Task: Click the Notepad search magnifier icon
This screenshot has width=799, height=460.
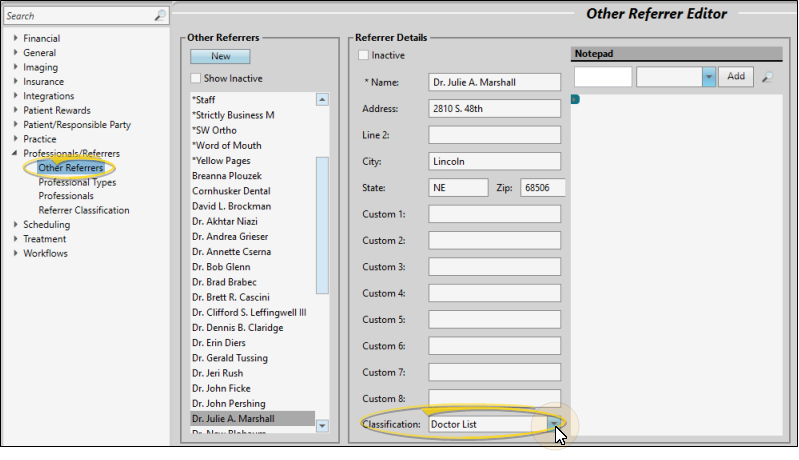Action: click(767, 77)
